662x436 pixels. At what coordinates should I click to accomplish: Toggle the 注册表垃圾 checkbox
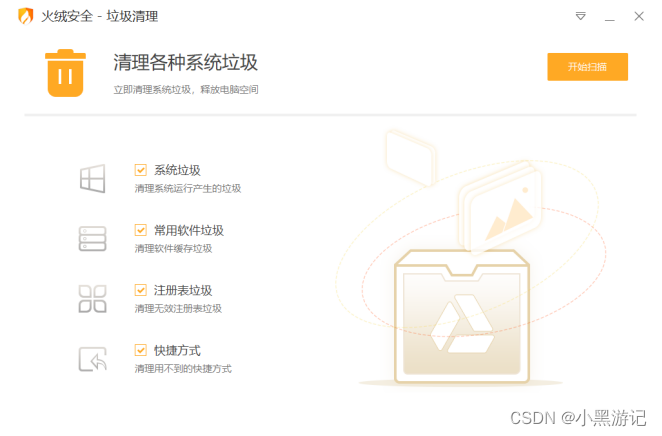141,290
